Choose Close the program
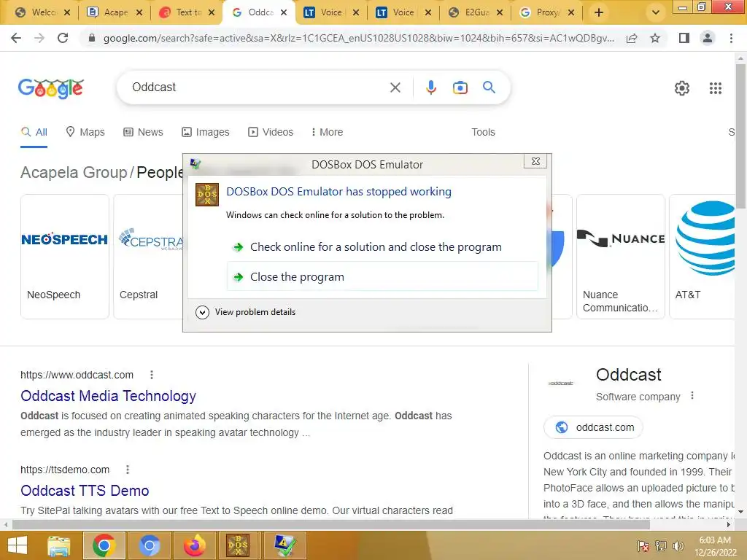747x560 pixels. [x=382, y=276]
